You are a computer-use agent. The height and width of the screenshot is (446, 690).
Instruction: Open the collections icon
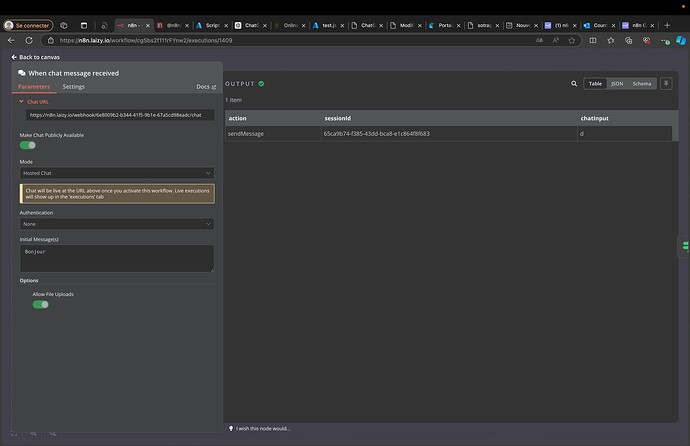(628, 40)
